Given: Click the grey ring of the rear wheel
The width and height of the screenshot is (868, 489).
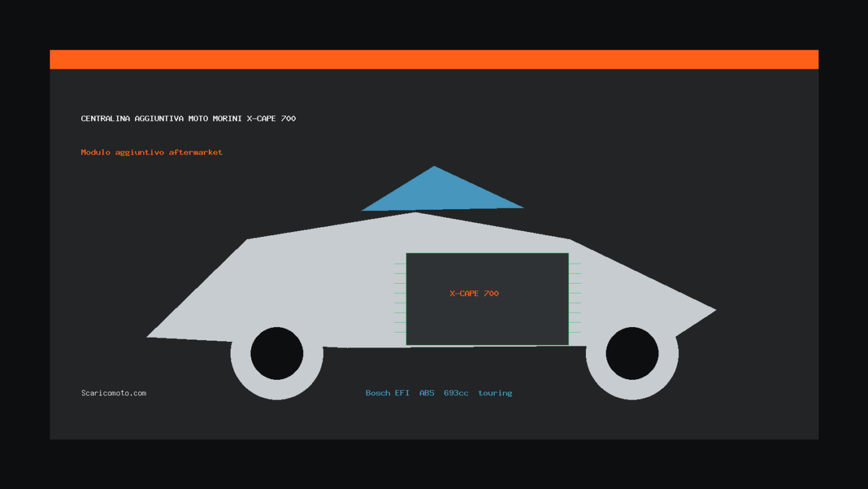Looking at the screenshot, I should [x=632, y=388].
